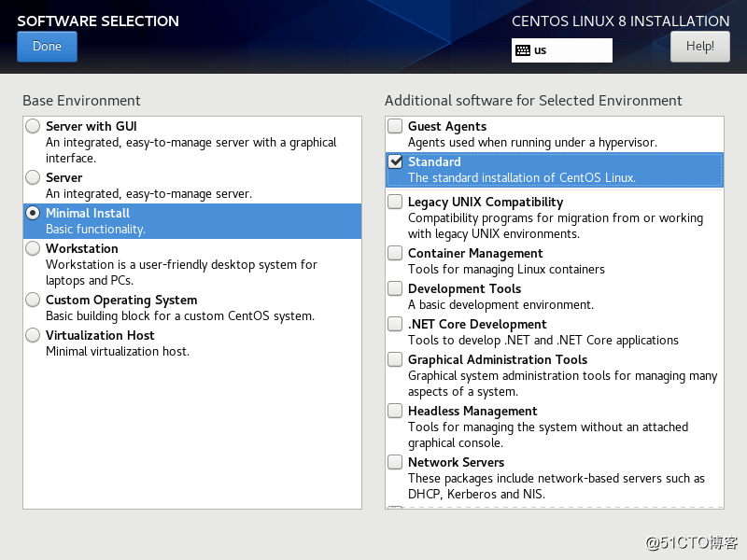Click the Done button

47,46
